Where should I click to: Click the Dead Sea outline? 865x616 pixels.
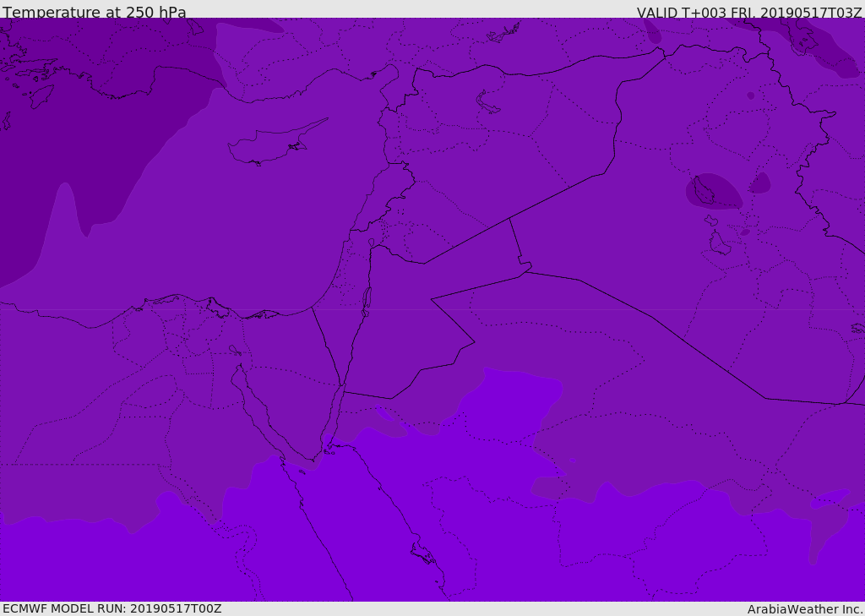click(x=367, y=300)
